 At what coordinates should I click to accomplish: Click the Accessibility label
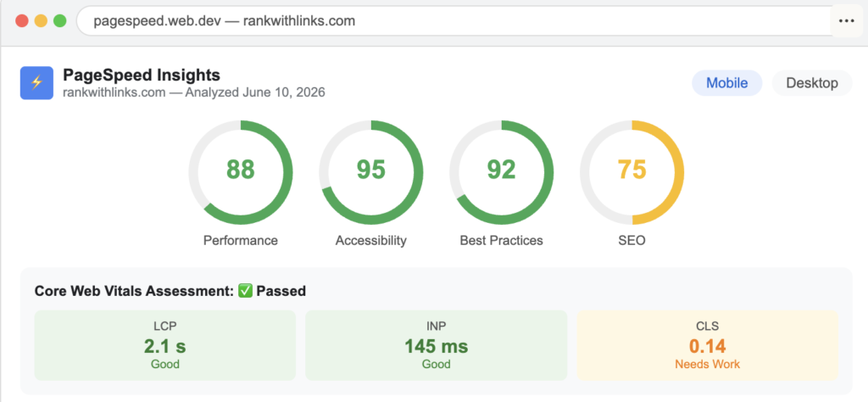pos(371,240)
